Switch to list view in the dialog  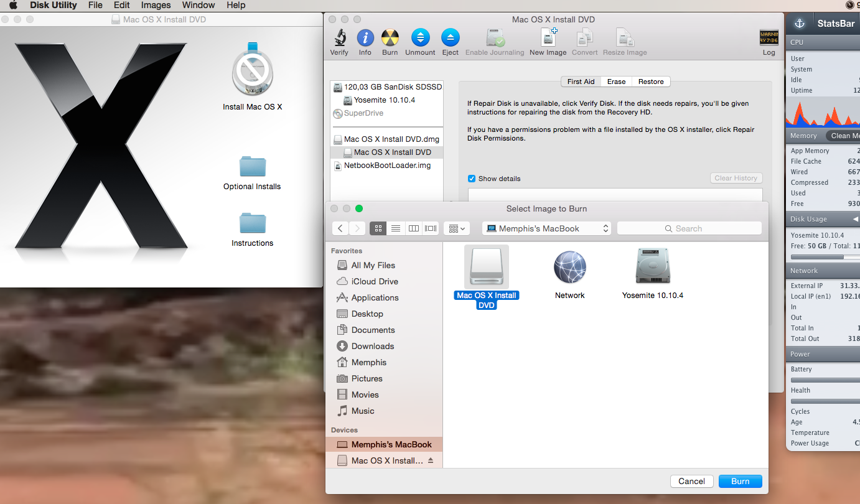pyautogui.click(x=395, y=228)
